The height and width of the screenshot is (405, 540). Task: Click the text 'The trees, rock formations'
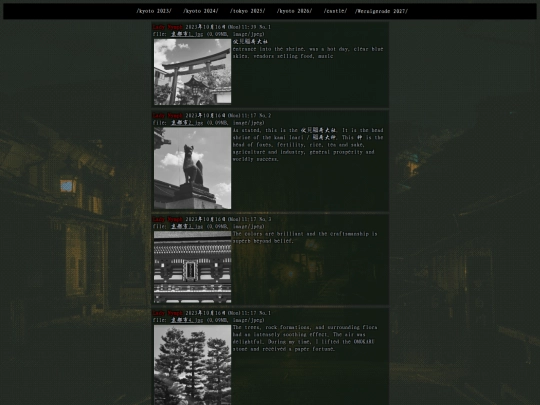pyautogui.click(x=271, y=327)
